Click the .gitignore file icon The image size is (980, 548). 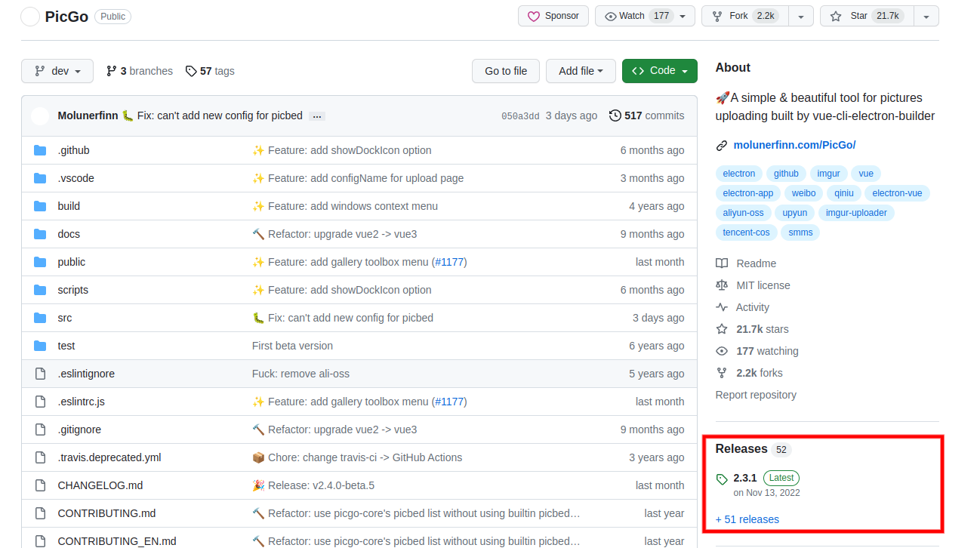click(x=40, y=429)
